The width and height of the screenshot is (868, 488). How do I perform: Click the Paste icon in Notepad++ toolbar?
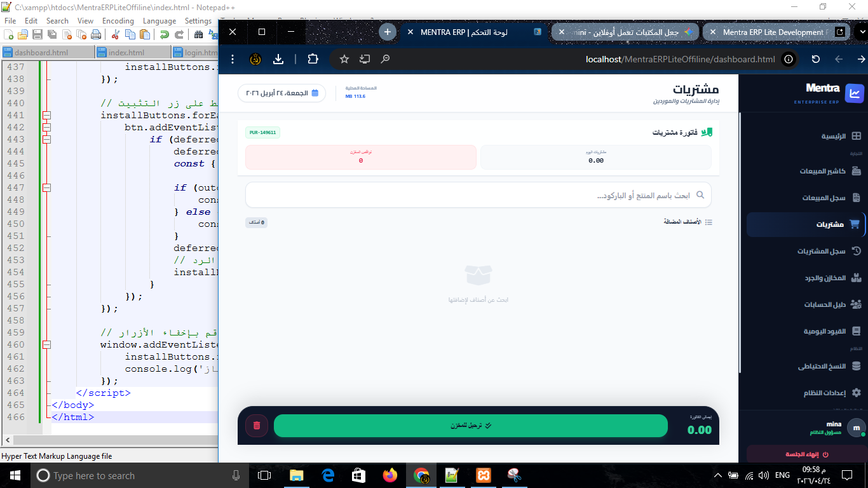pos(144,34)
